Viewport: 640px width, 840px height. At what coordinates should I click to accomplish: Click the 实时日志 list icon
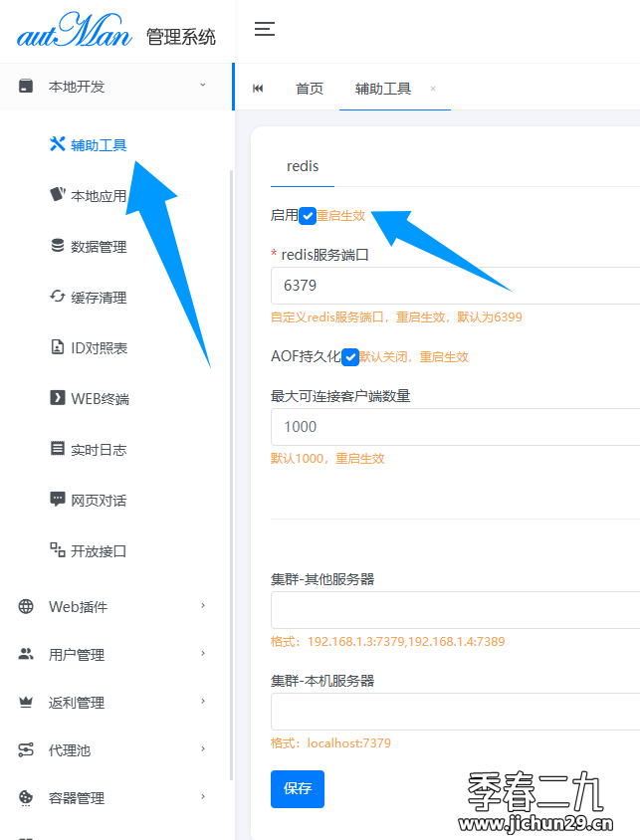pyautogui.click(x=58, y=449)
